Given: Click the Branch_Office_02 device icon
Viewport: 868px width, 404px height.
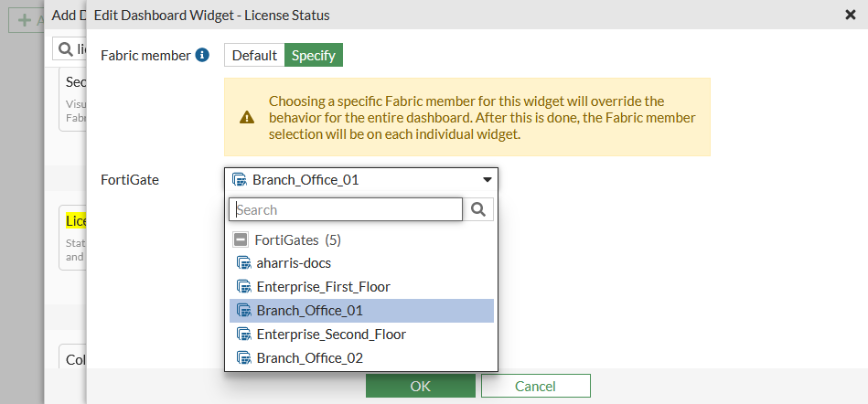Looking at the screenshot, I should pos(243,358).
